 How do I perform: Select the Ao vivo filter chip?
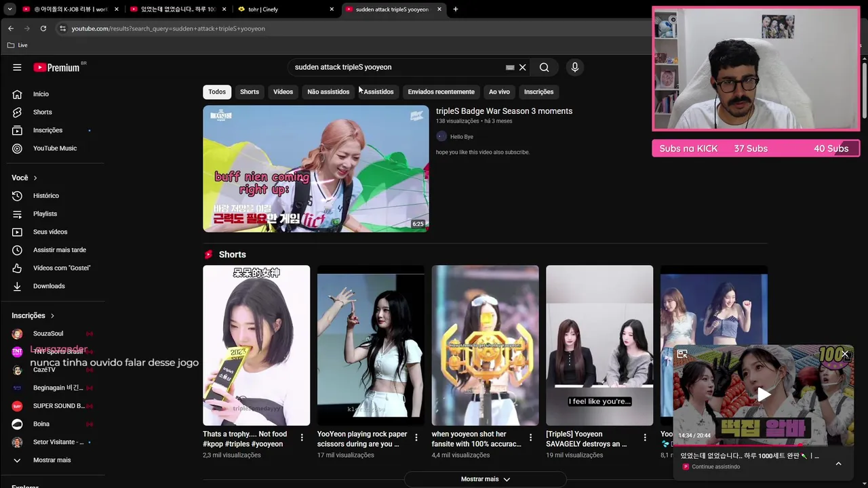pos(499,91)
